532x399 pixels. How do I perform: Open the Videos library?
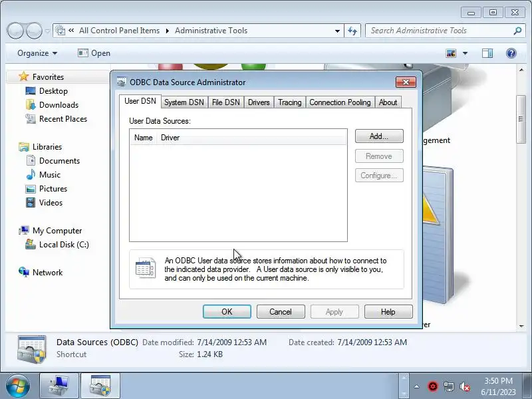(51, 202)
